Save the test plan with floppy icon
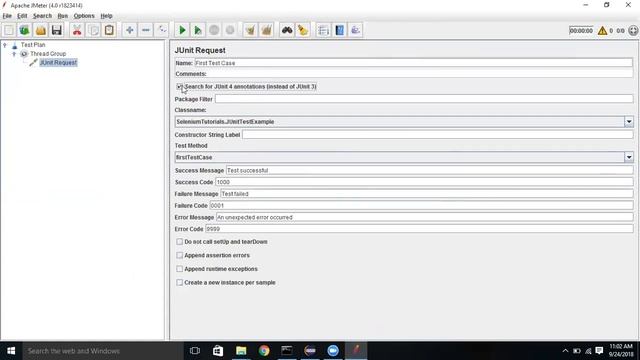The height and width of the screenshot is (360, 640). click(57, 30)
